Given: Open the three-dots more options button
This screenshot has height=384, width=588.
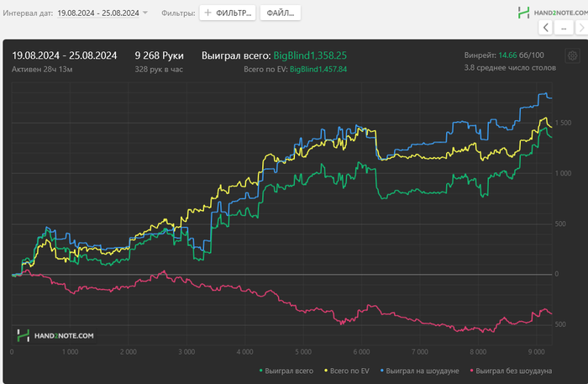Looking at the screenshot, I should tap(567, 28).
